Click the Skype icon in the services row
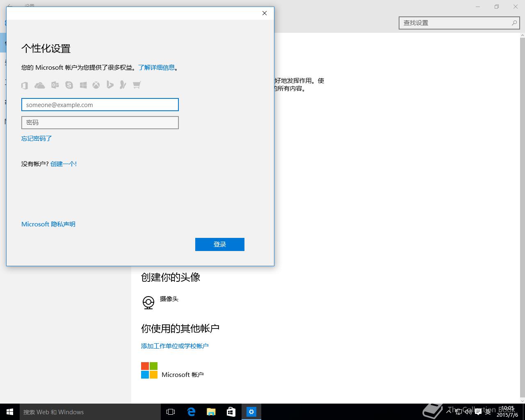525x420 pixels. point(69,85)
